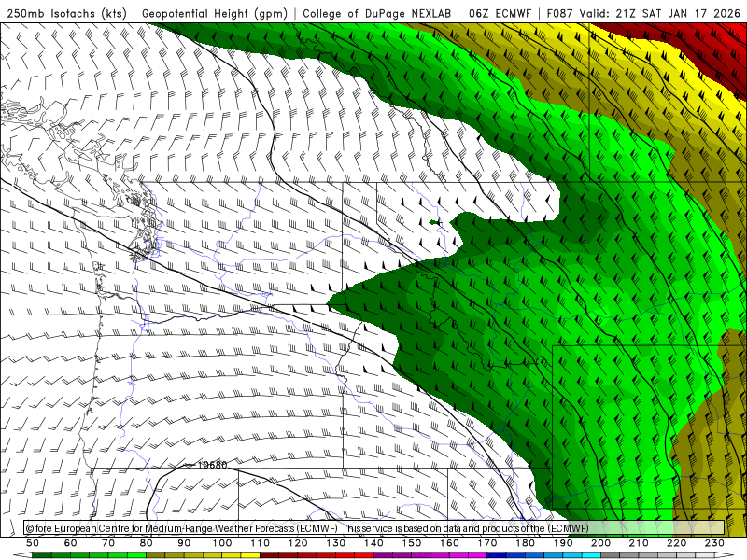Click the "F087" forecast hour label

559,13
